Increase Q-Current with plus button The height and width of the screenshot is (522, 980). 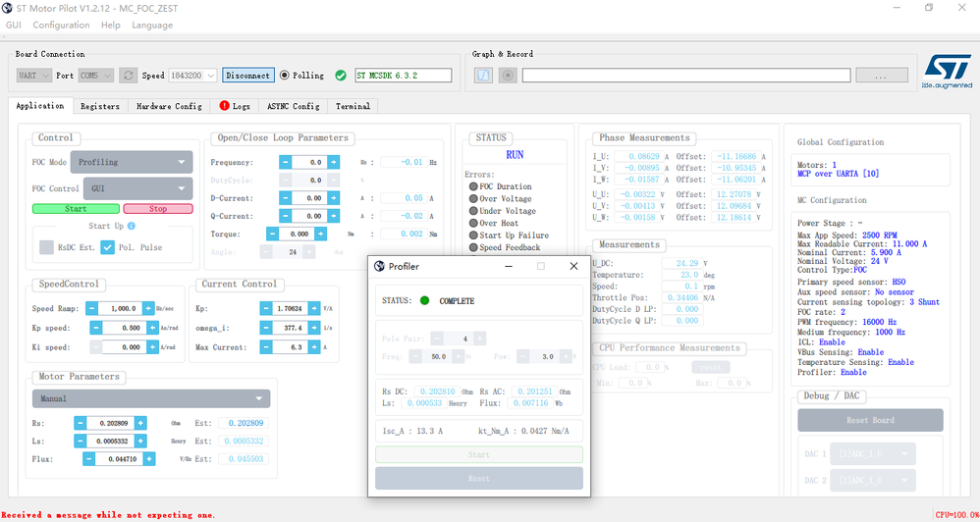(334, 216)
